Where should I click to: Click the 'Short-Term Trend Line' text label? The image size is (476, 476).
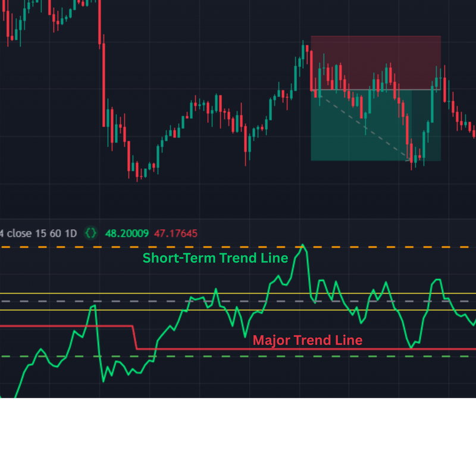(x=215, y=258)
